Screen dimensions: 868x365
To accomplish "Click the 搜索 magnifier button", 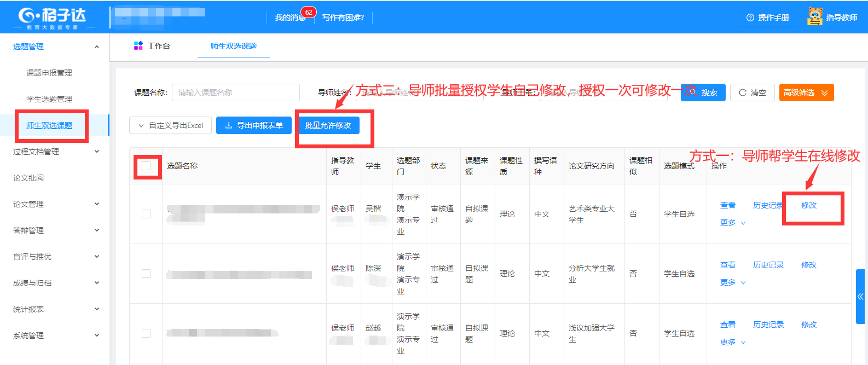I will tap(703, 92).
